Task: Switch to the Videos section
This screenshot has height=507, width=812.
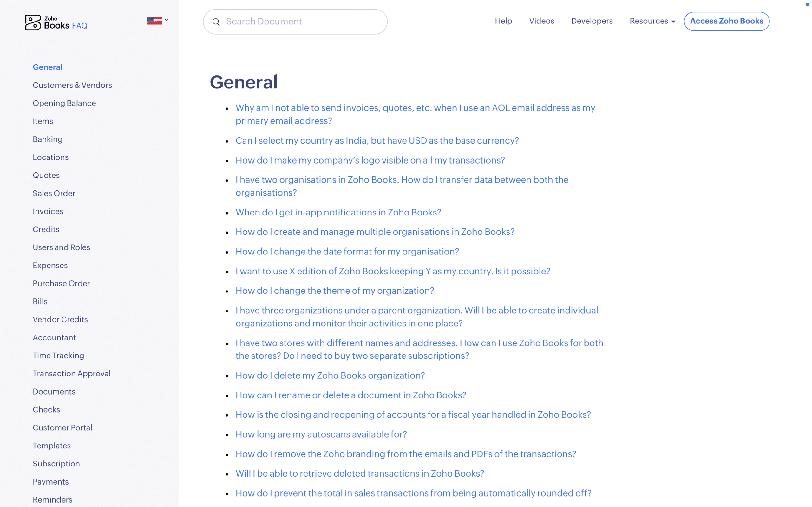Action: [x=541, y=21]
